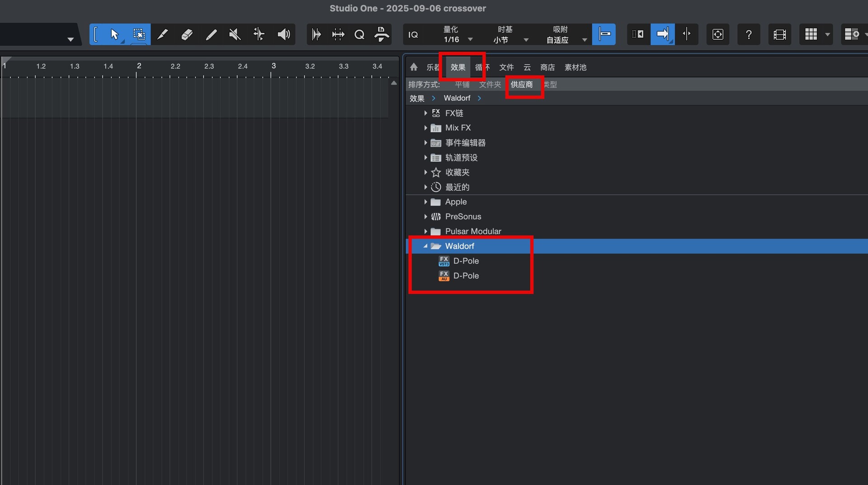Expand the Pulsar Modular folder

[x=425, y=231]
